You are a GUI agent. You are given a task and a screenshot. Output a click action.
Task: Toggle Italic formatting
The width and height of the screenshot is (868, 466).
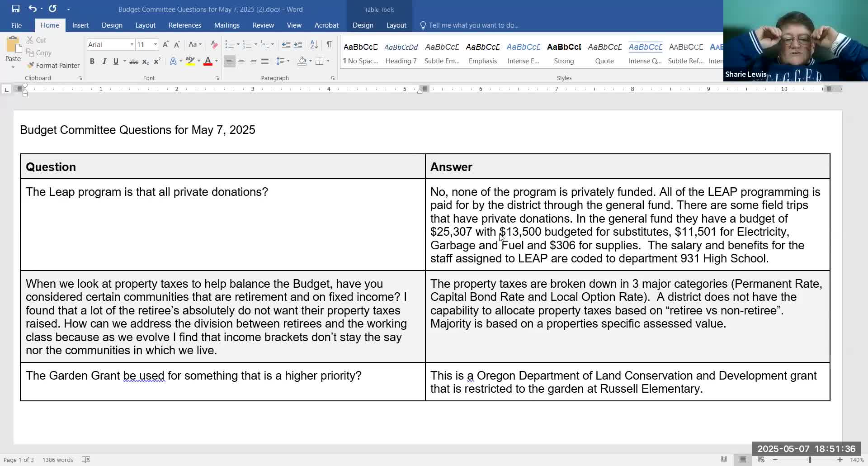click(x=104, y=62)
